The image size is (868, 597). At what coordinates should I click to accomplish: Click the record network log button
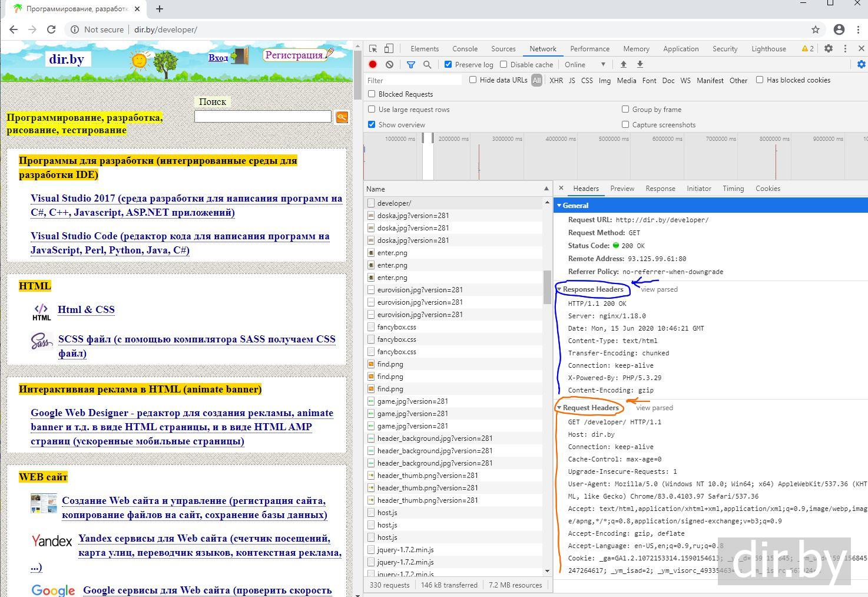(x=373, y=64)
